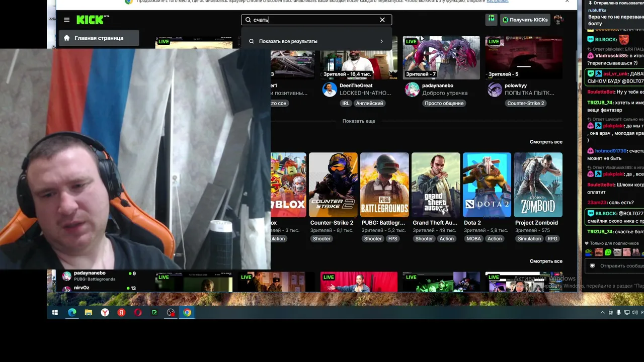Viewport: 644px width, 362px height.
Task: Open the red Yandex 'Я' taskbar icon
Action: click(121, 313)
